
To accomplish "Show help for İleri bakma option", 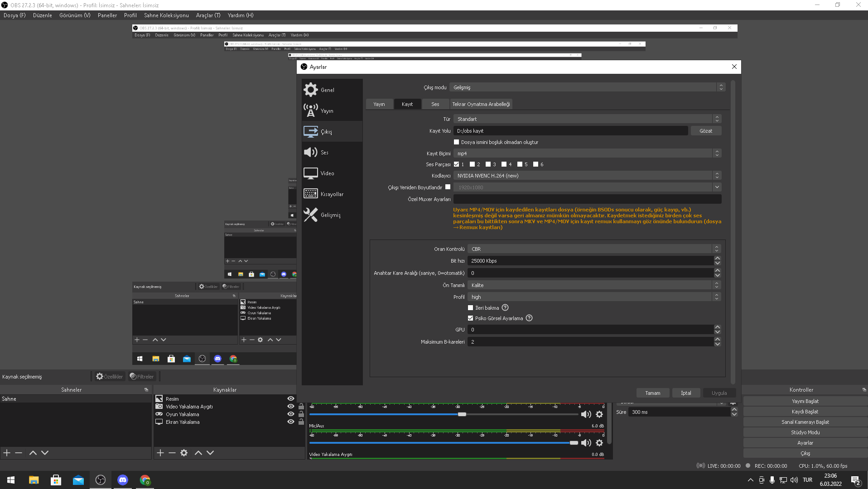I will pos(505,307).
